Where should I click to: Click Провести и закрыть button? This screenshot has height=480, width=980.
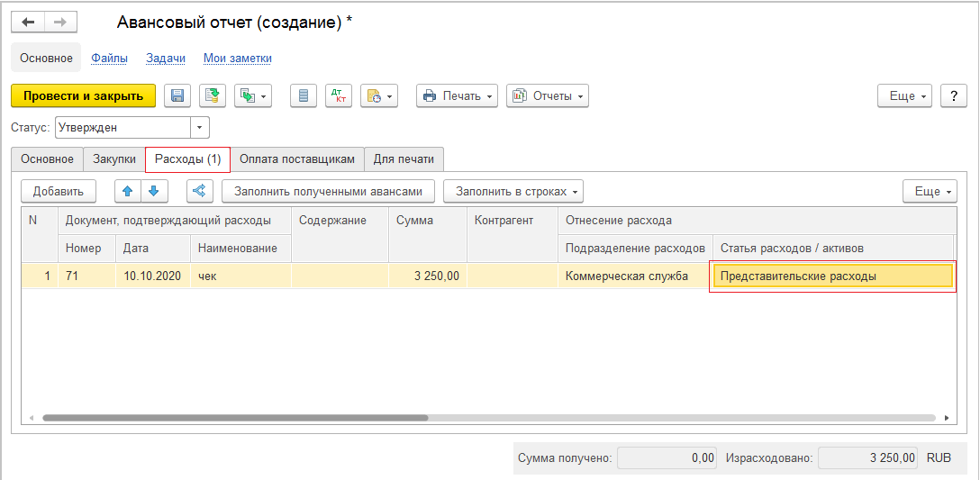[x=83, y=95]
